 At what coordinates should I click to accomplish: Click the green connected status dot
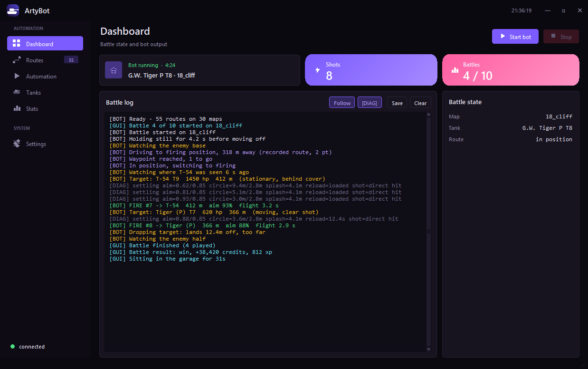tap(13, 347)
